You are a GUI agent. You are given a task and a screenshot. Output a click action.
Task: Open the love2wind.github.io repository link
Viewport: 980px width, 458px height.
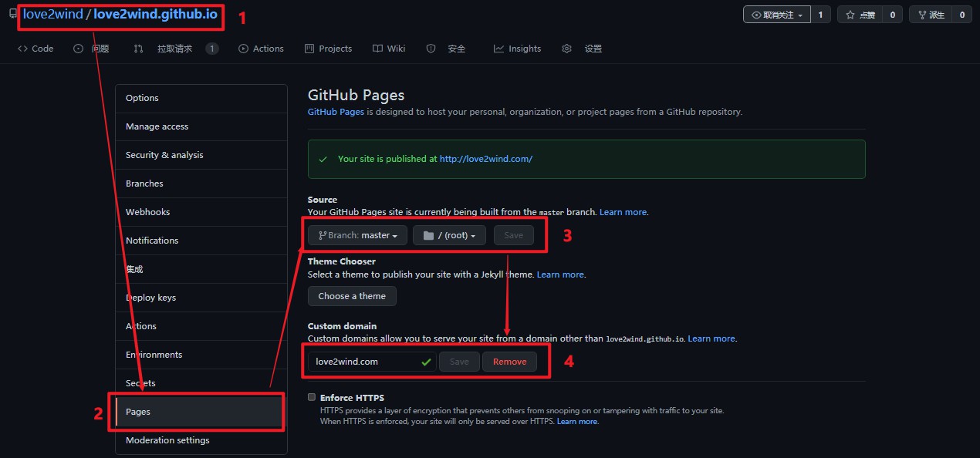tap(155, 15)
